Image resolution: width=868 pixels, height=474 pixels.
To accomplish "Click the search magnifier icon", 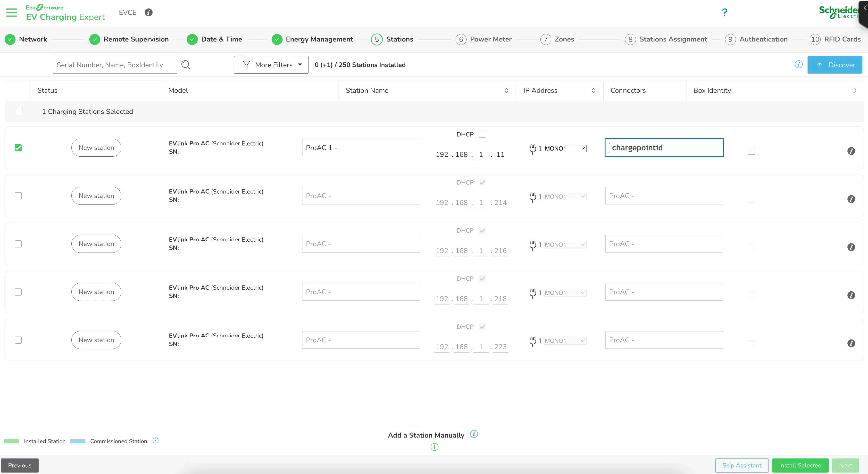I will tap(186, 64).
